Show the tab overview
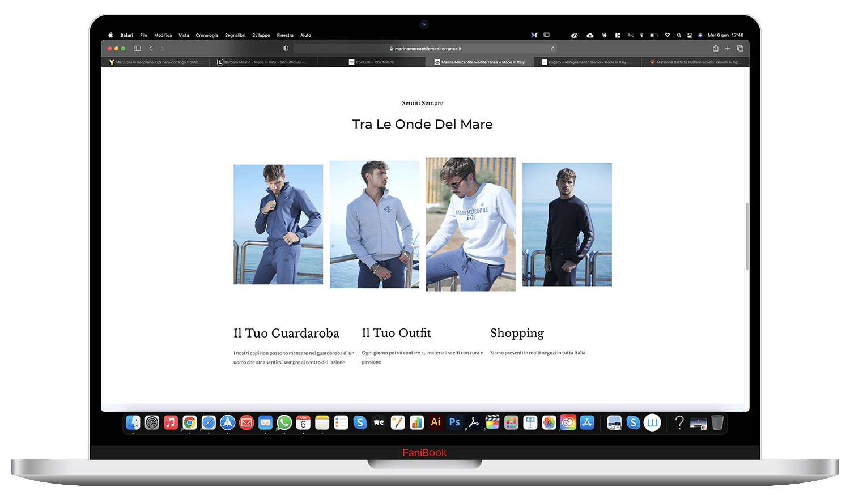The height and width of the screenshot is (504, 850). point(740,49)
